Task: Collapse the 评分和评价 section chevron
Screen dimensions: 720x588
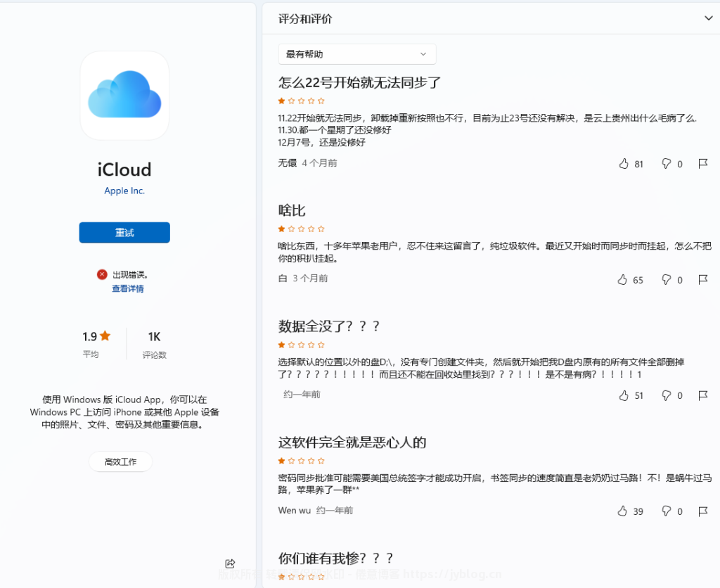Action: pyautogui.click(x=708, y=19)
